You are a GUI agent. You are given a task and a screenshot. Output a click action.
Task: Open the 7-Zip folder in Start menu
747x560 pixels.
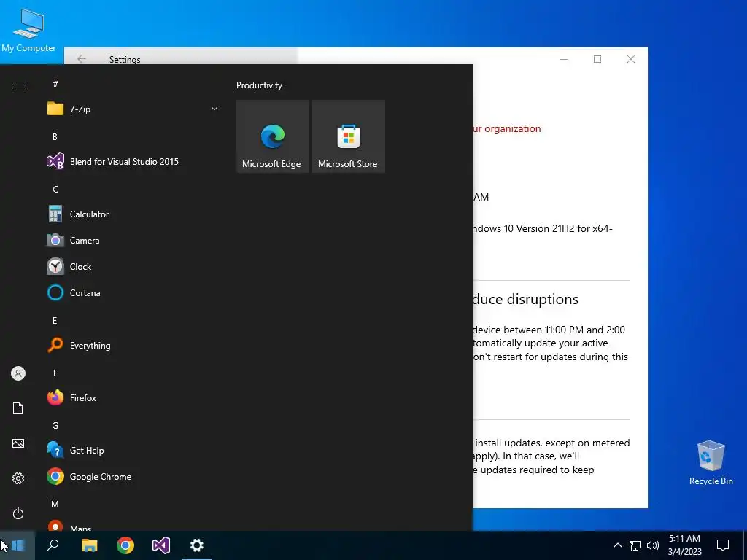tap(133, 109)
